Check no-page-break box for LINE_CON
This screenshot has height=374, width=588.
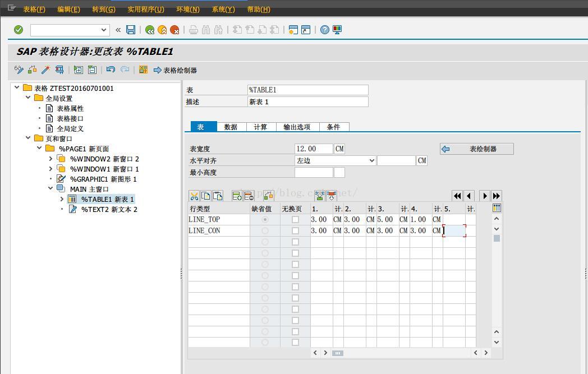[x=296, y=231]
